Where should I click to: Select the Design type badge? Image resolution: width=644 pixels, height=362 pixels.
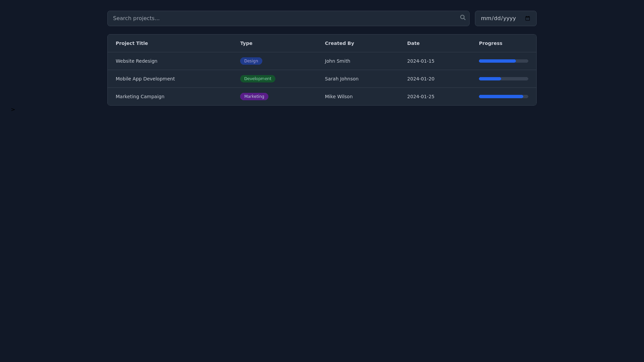click(x=251, y=61)
